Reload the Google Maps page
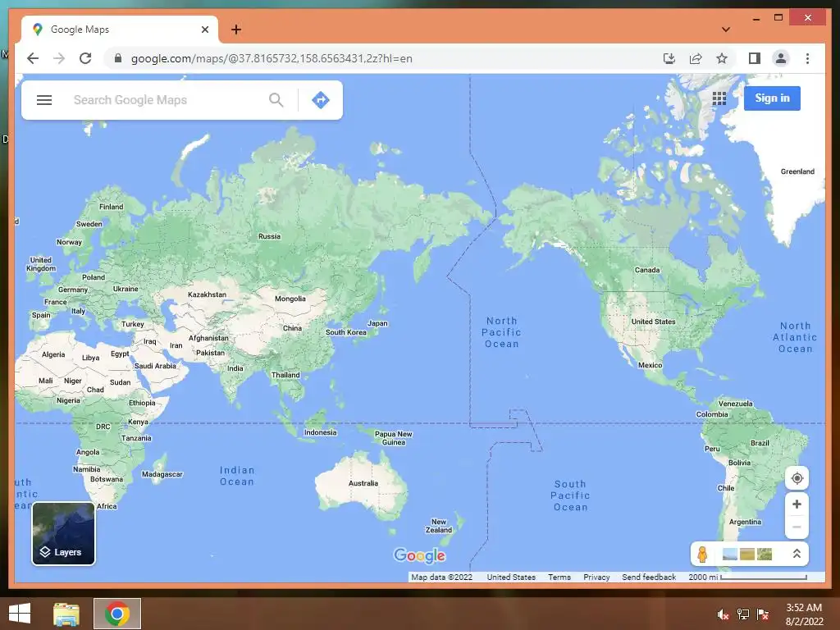840x630 pixels. pos(85,58)
